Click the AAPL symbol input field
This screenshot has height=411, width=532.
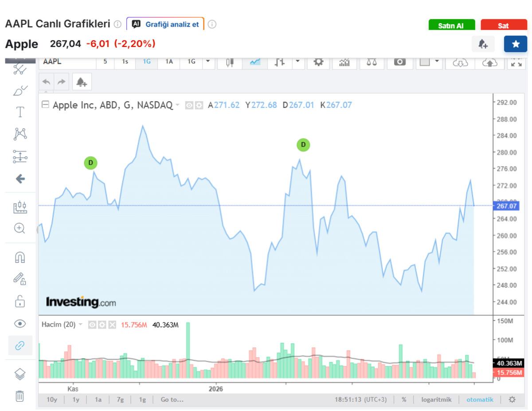(x=66, y=62)
